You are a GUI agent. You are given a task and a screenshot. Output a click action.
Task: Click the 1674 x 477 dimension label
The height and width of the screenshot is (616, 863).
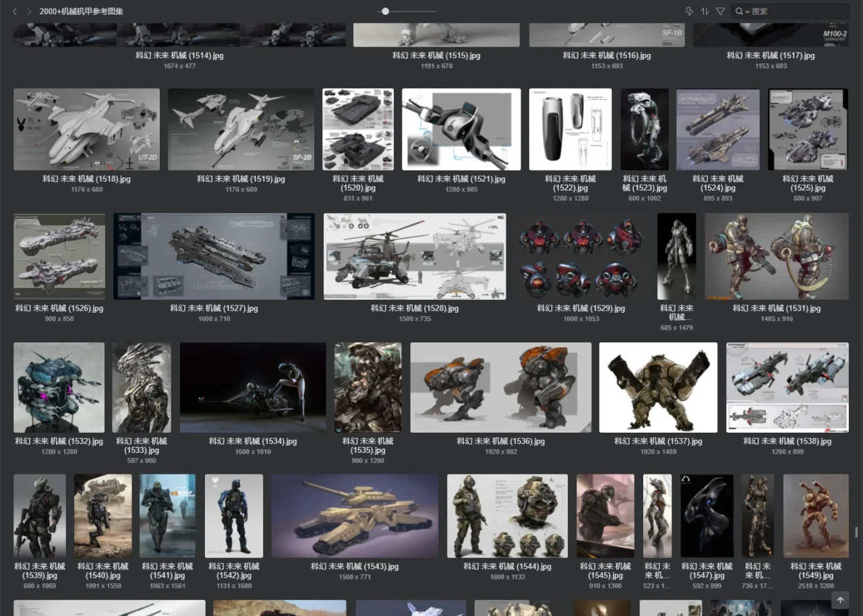[x=179, y=66]
